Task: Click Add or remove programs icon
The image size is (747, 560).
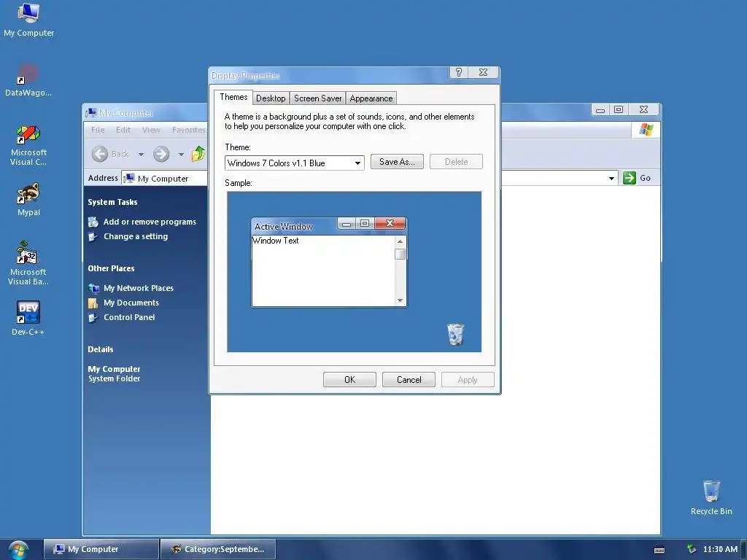Action: coord(93,222)
